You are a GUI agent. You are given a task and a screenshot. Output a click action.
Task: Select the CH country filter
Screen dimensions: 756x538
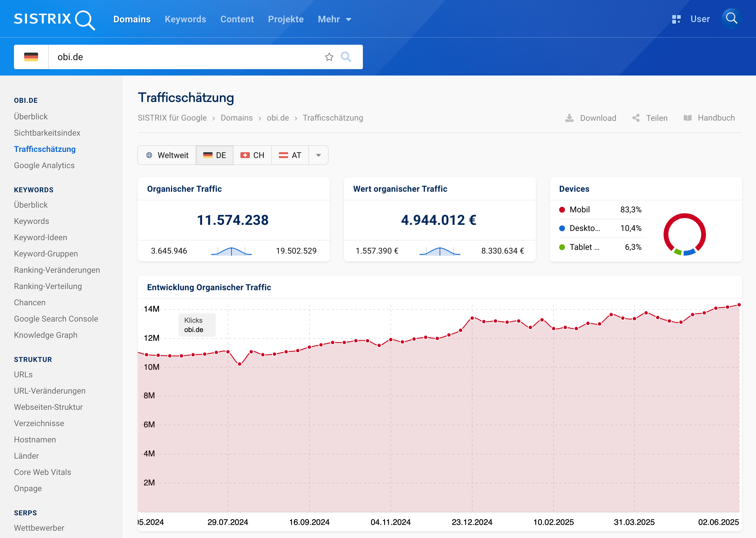pos(253,155)
